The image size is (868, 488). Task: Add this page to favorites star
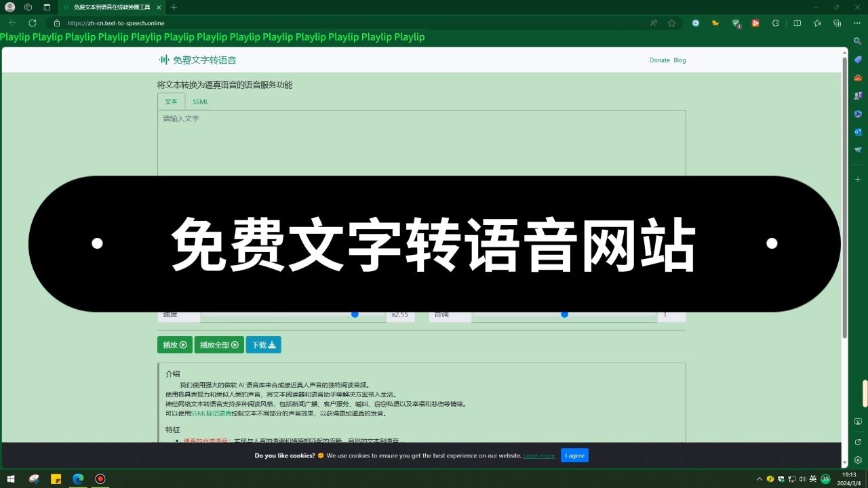pyautogui.click(x=671, y=22)
